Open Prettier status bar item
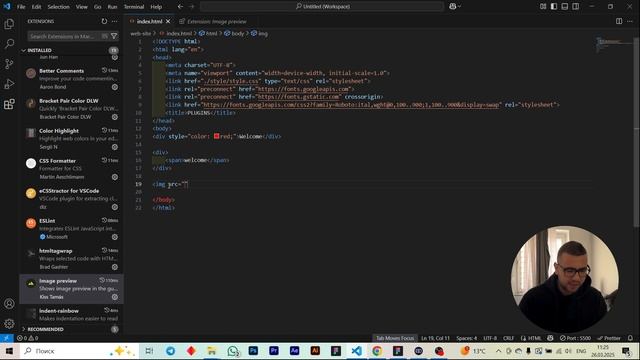Viewport: 640px width, 360px height. pyautogui.click(x=609, y=338)
